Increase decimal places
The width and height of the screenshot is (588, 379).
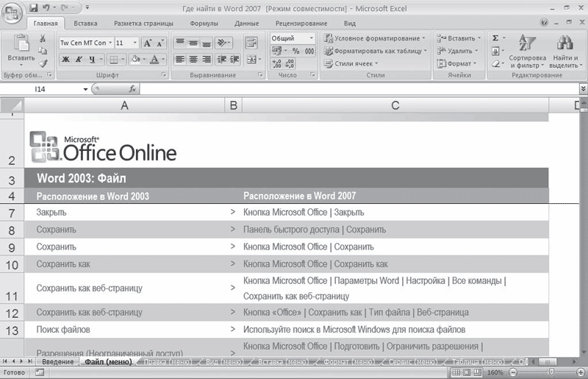[277, 63]
